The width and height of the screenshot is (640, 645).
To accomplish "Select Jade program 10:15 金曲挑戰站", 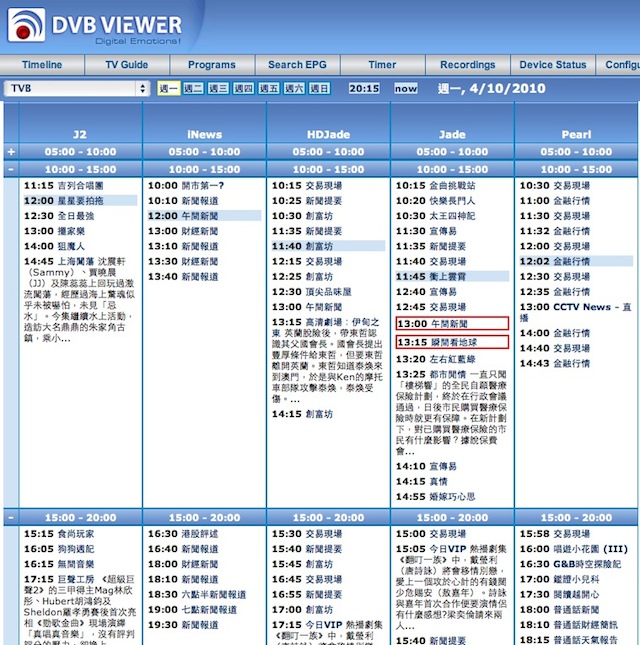I will (x=436, y=186).
